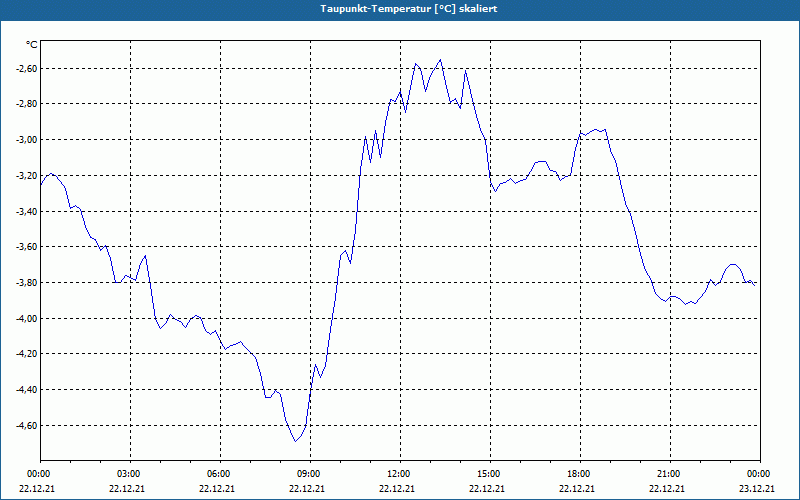Viewport: 800px width, 500px height.
Task: Select the -3,20 y-axis value
Action: point(25,176)
